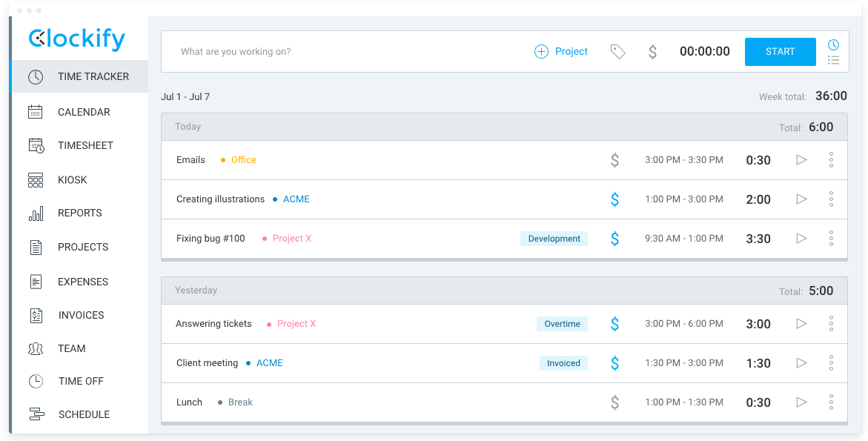Resume the Fixing bug #100 entry
The height and width of the screenshot is (441, 868).
[x=801, y=239]
